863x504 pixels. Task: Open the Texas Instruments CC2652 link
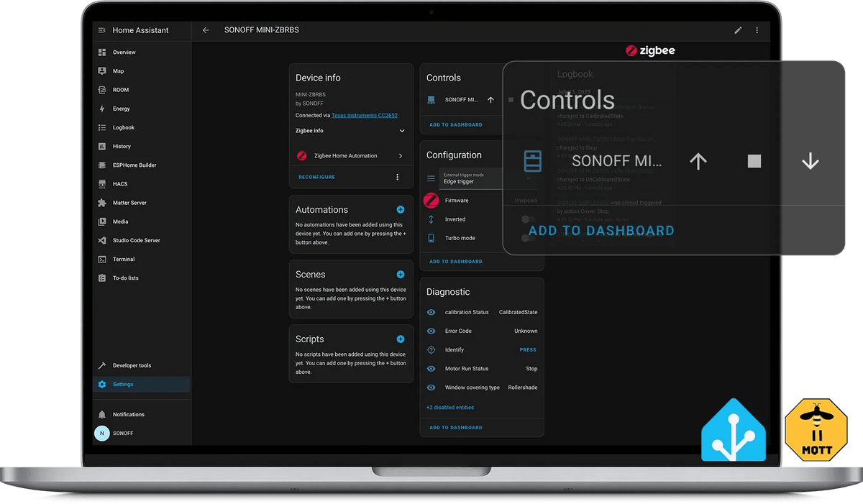(x=365, y=115)
